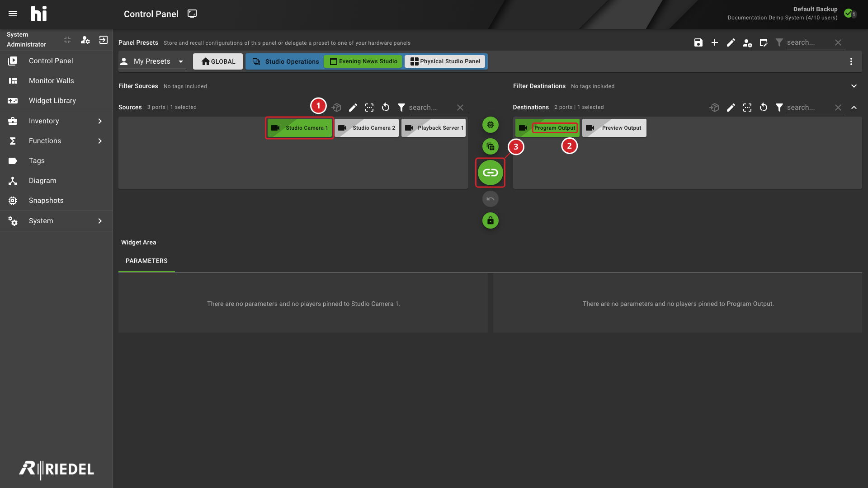Open preset user settings icon
The width and height of the screenshot is (868, 488).
point(747,43)
